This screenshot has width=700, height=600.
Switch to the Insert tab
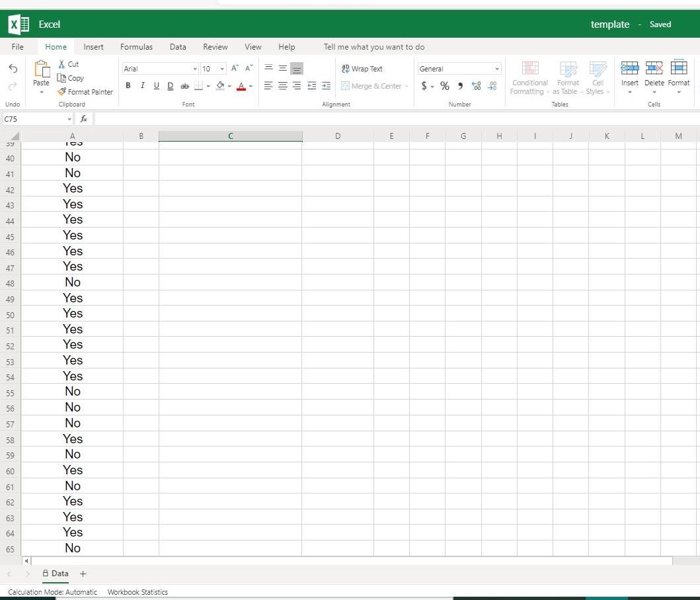(93, 47)
